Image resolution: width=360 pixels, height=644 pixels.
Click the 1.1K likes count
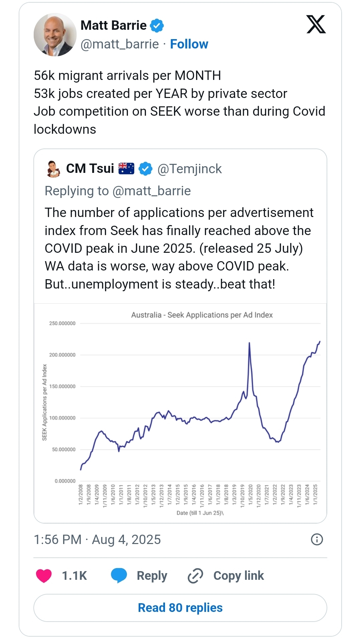[x=74, y=576]
